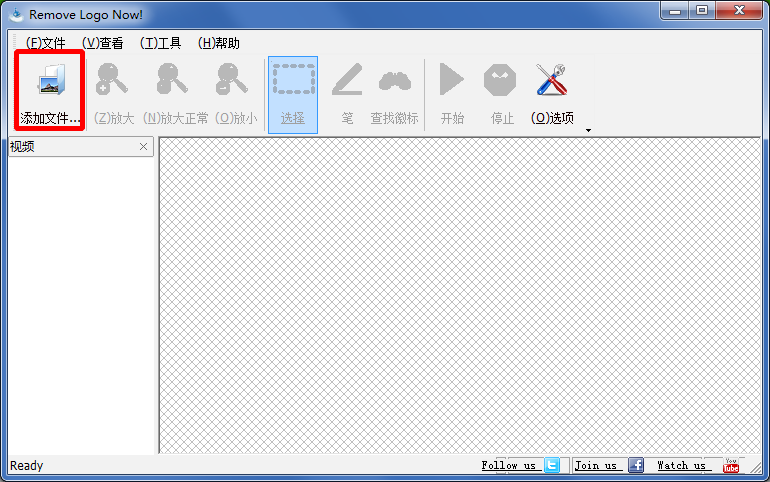Viewport: 770px width, 482px height.
Task: Maximize the Remove Logo Now window
Action: pyautogui.click(x=702, y=10)
